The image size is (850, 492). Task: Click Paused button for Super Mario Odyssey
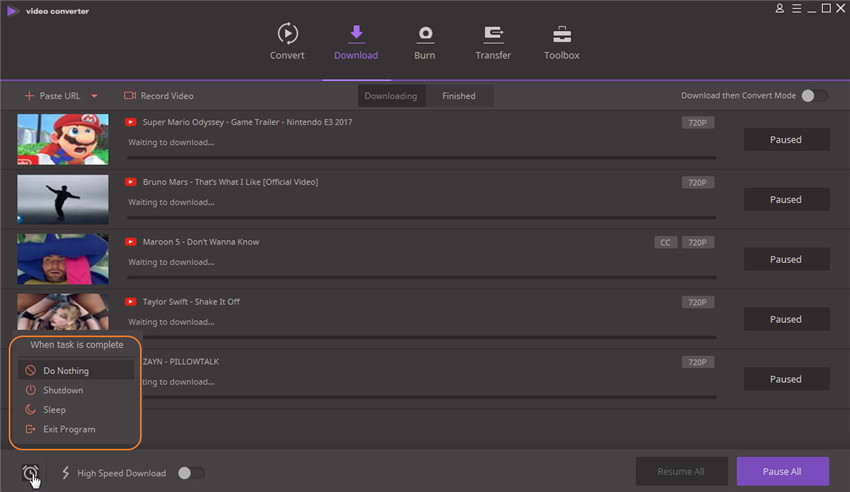click(786, 140)
